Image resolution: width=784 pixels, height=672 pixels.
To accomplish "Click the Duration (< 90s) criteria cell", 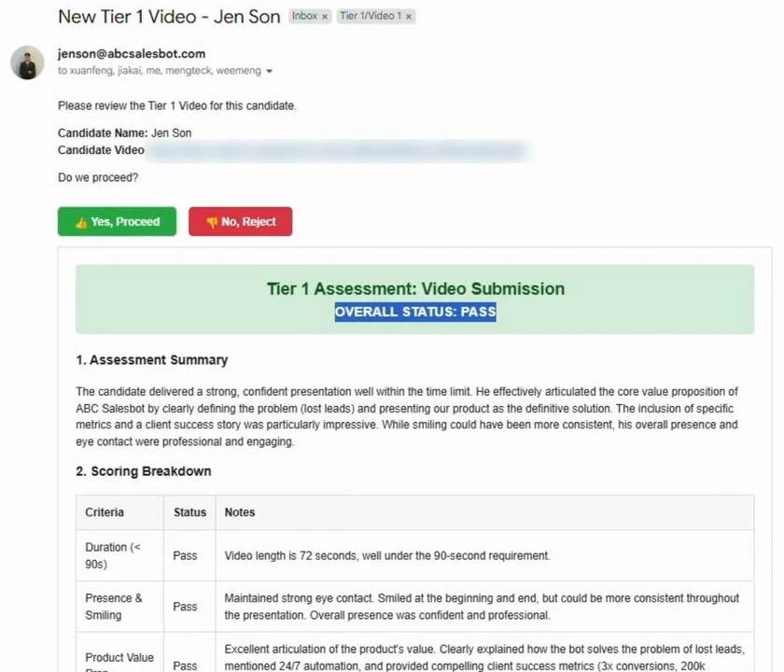I will tap(120, 555).
